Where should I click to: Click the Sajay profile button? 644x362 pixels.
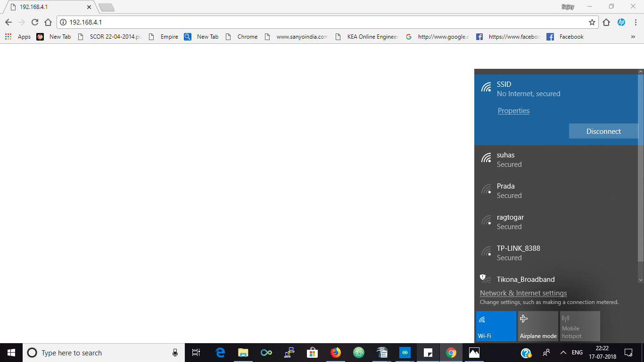click(568, 7)
